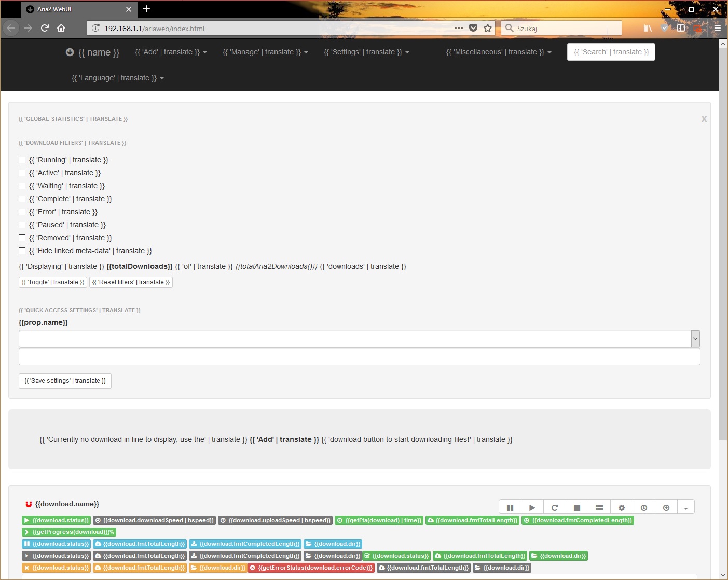Click the move download up arrow icon
Viewport: 728px width, 580px height.
[666, 507]
